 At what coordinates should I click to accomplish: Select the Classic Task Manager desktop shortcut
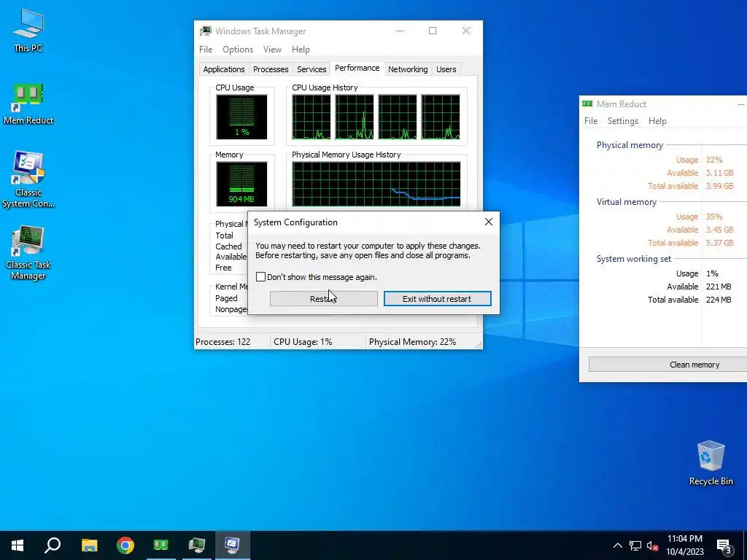click(x=28, y=253)
